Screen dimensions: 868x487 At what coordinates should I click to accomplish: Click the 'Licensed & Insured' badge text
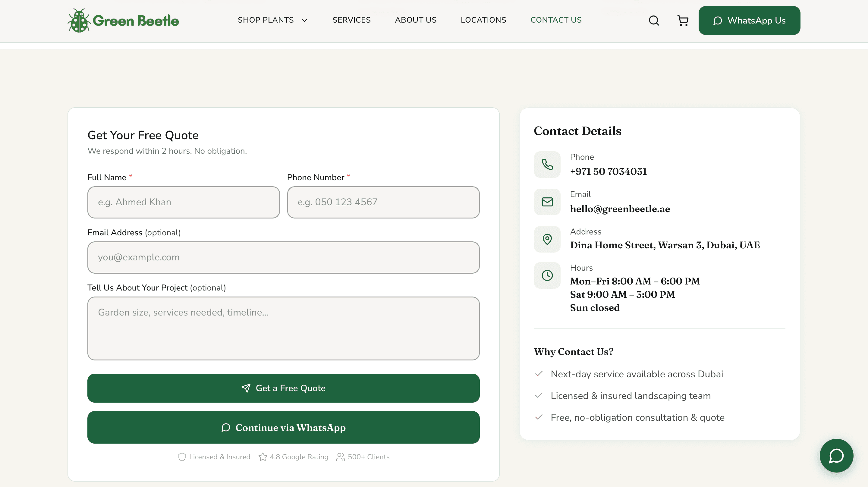coord(220,457)
